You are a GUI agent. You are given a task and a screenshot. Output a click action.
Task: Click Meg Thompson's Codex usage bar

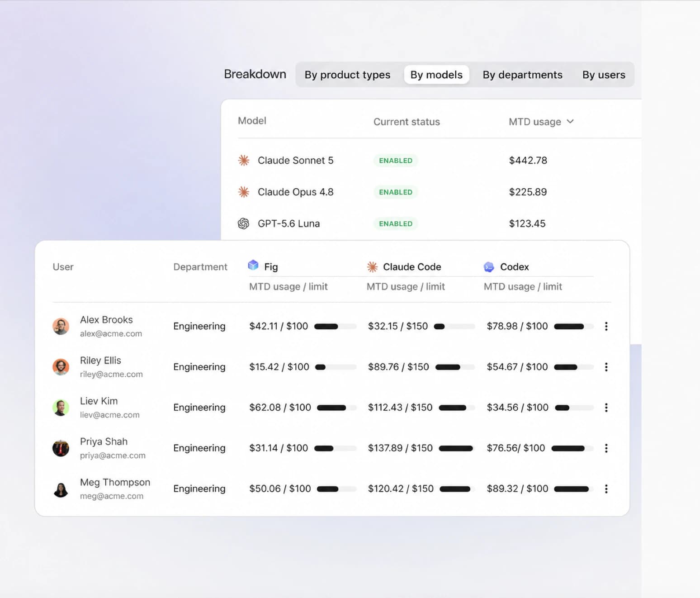click(574, 489)
